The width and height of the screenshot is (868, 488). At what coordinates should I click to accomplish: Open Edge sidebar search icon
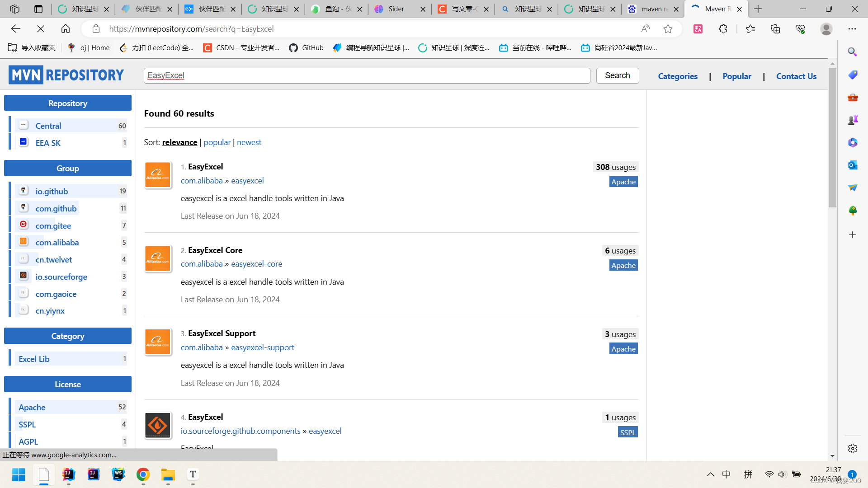(x=852, y=52)
